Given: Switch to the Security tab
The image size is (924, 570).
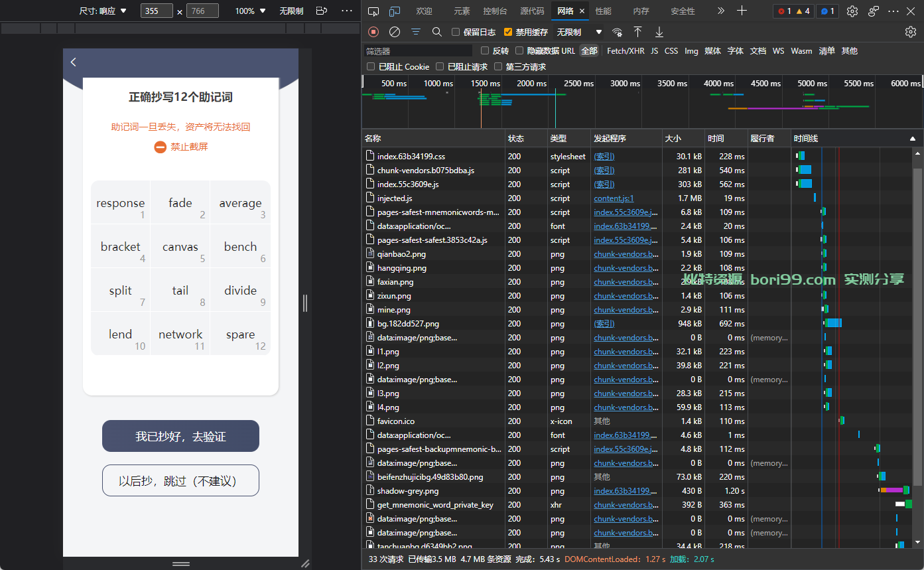Looking at the screenshot, I should coord(683,11).
